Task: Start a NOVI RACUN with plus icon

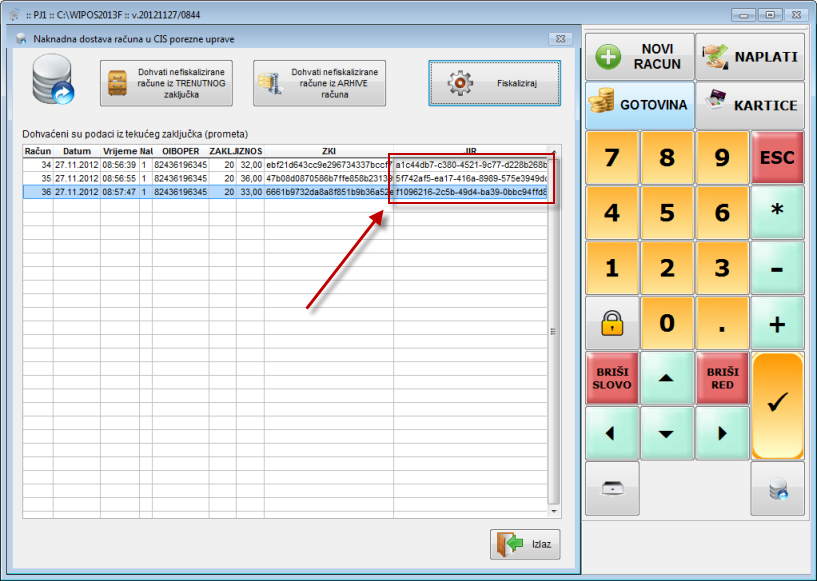Action: coord(639,56)
